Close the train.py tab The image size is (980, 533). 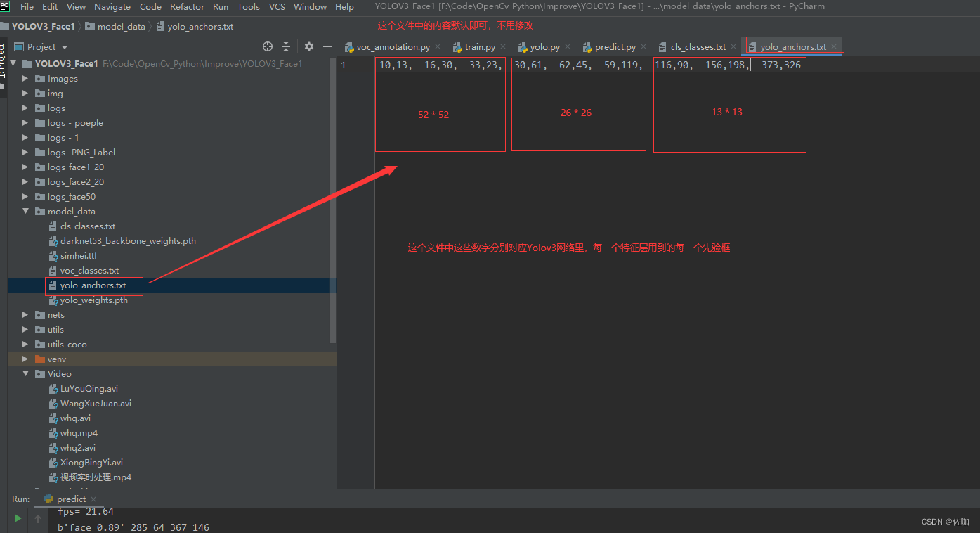point(503,47)
